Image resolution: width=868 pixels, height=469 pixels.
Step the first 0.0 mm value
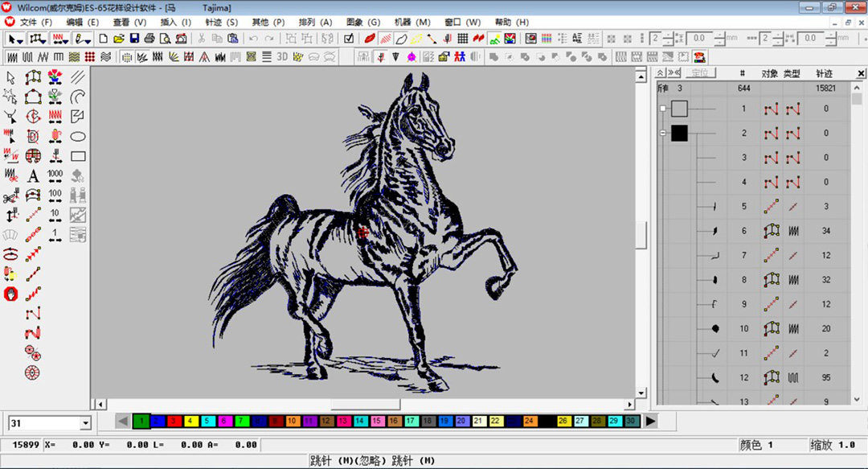719,39
